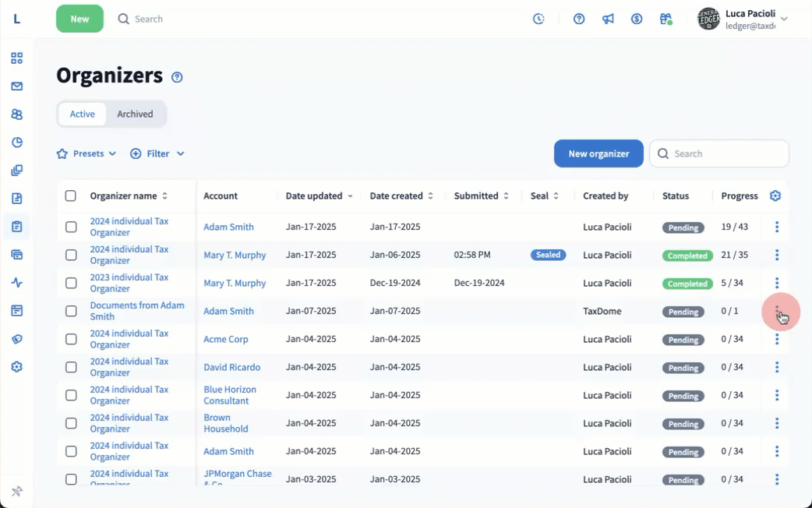Select the Active tab
812x508 pixels.
[83, 114]
